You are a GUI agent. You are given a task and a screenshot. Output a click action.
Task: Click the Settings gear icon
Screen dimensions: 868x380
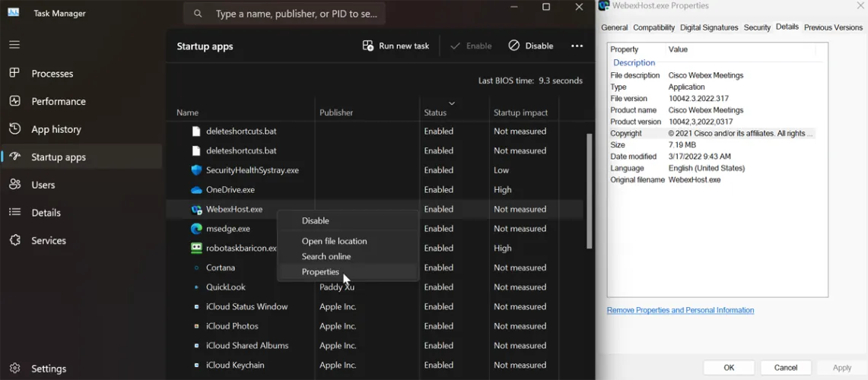[x=14, y=369]
